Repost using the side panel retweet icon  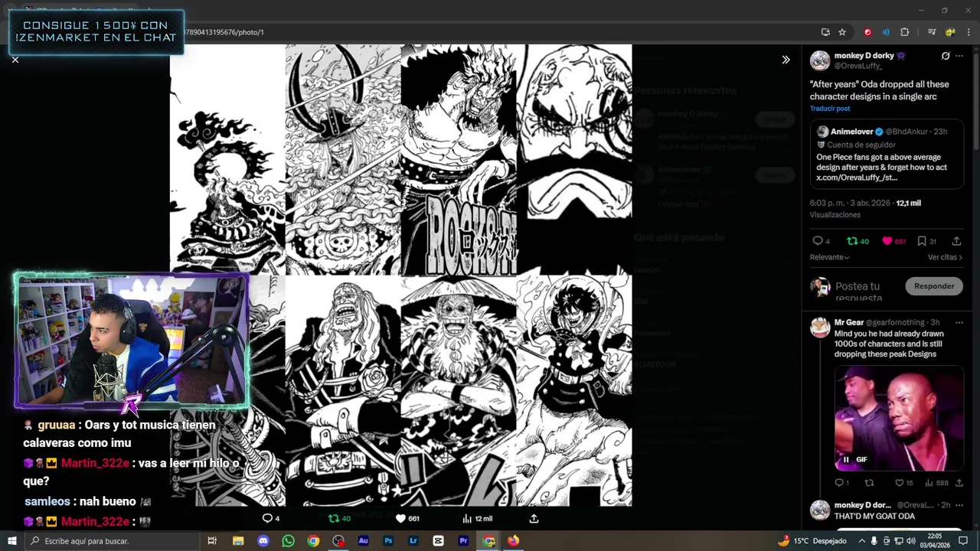click(852, 241)
